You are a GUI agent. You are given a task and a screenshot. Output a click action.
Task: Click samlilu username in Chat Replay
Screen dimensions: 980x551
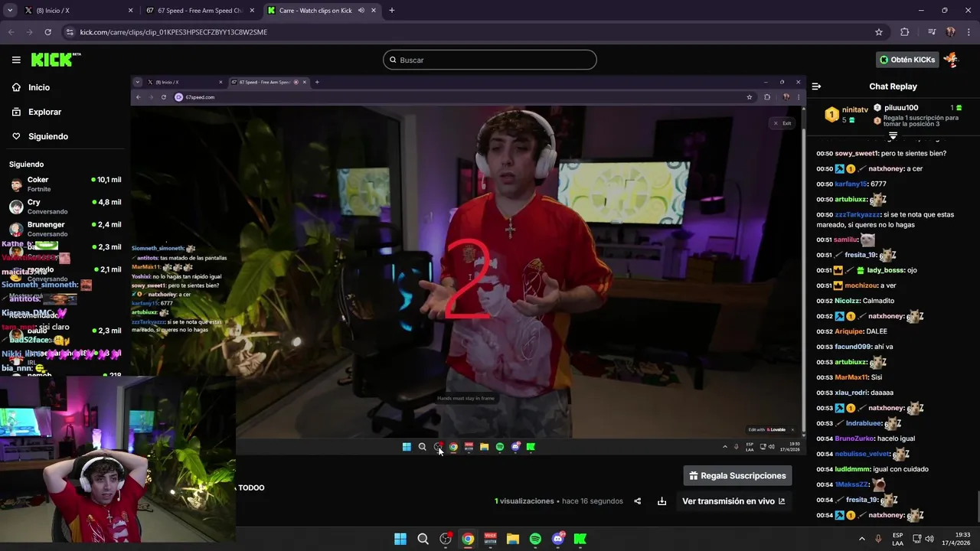tap(846, 240)
